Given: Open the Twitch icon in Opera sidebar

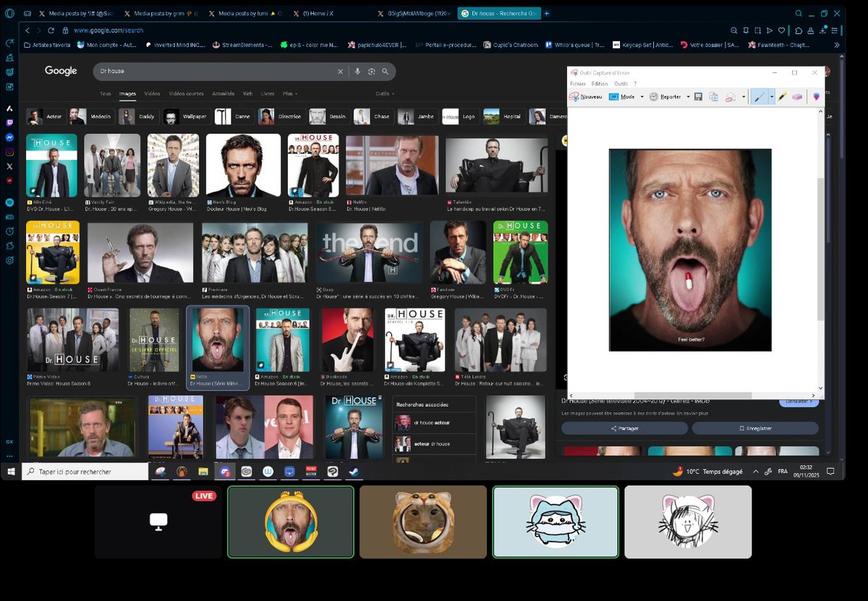Looking at the screenshot, I should (9, 122).
